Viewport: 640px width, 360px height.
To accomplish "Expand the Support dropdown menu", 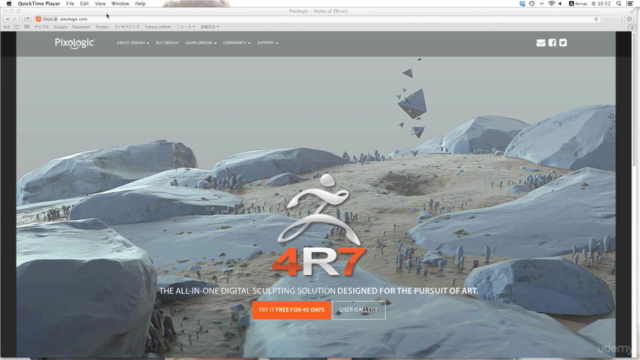I will click(267, 43).
